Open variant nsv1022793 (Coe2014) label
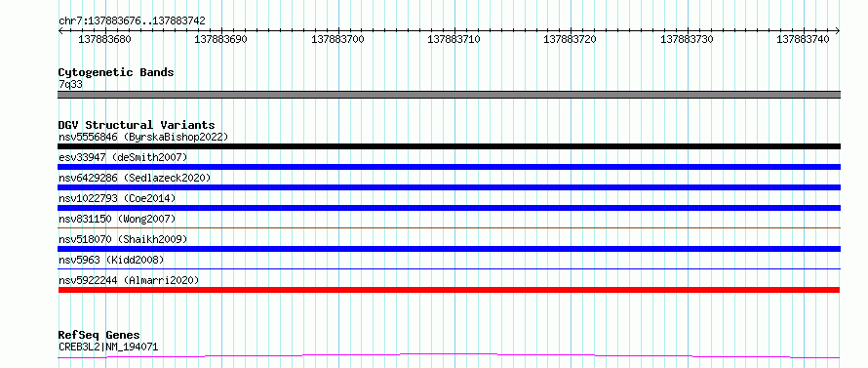 click(117, 198)
